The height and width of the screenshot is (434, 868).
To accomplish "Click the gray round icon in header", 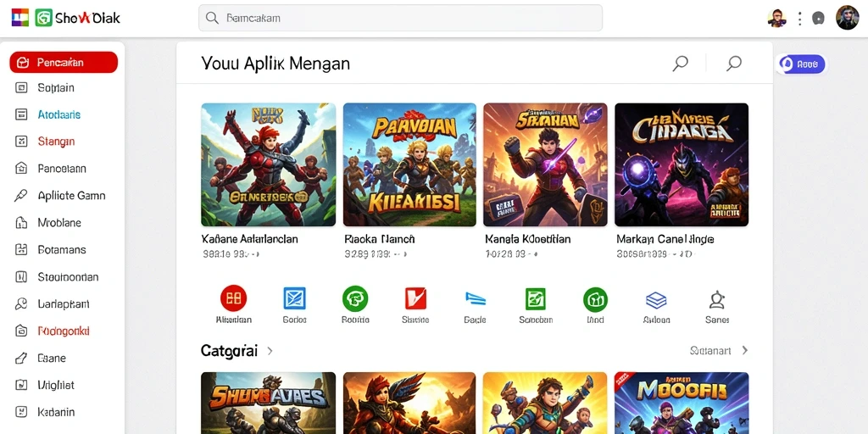I will [818, 19].
